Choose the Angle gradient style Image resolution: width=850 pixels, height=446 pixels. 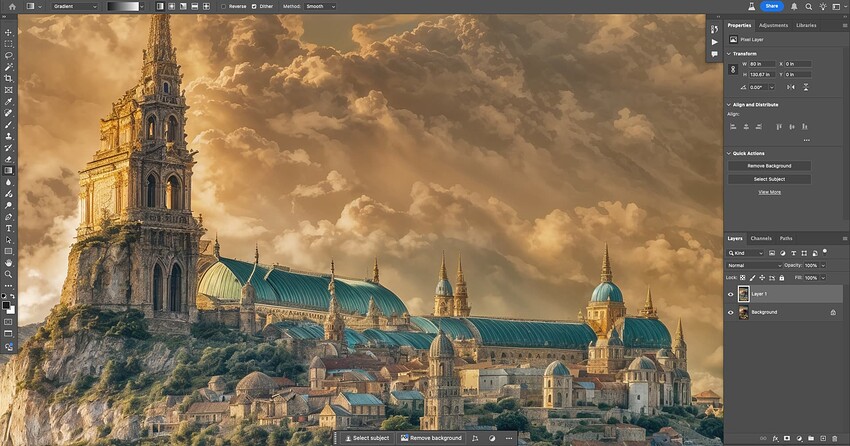coord(183,7)
